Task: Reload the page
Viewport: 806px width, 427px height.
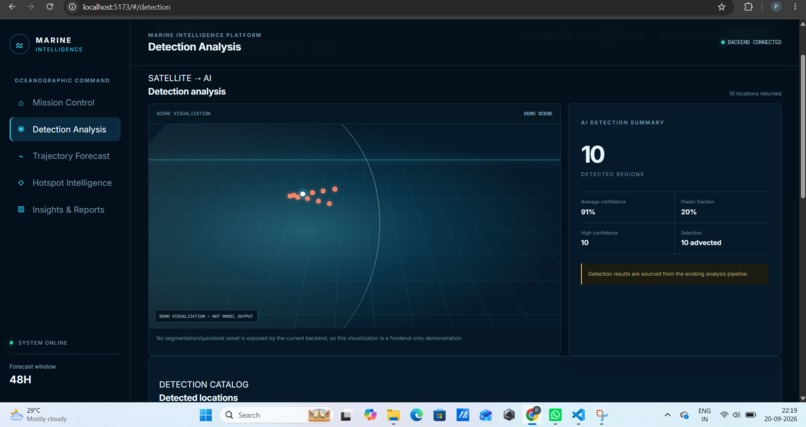Action: 49,7
